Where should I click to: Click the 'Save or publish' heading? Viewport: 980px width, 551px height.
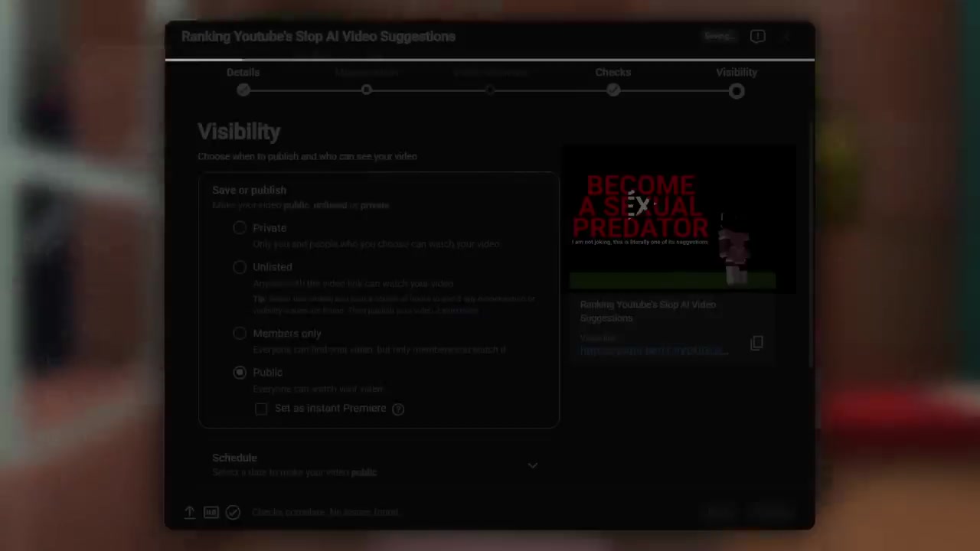pos(249,190)
